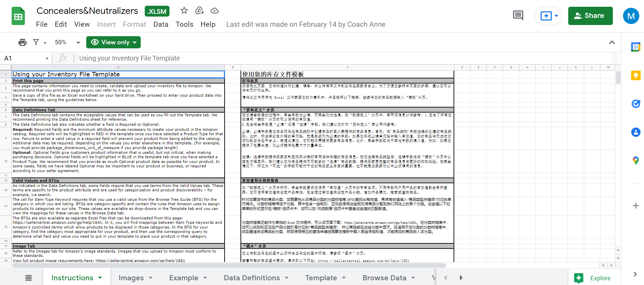
Task: Open the Help menu
Action: tap(208, 24)
